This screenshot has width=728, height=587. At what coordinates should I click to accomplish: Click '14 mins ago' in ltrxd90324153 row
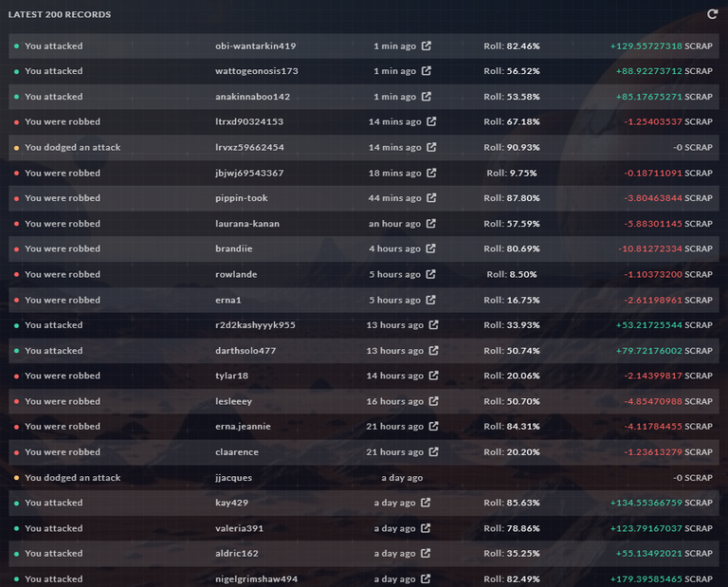(394, 121)
